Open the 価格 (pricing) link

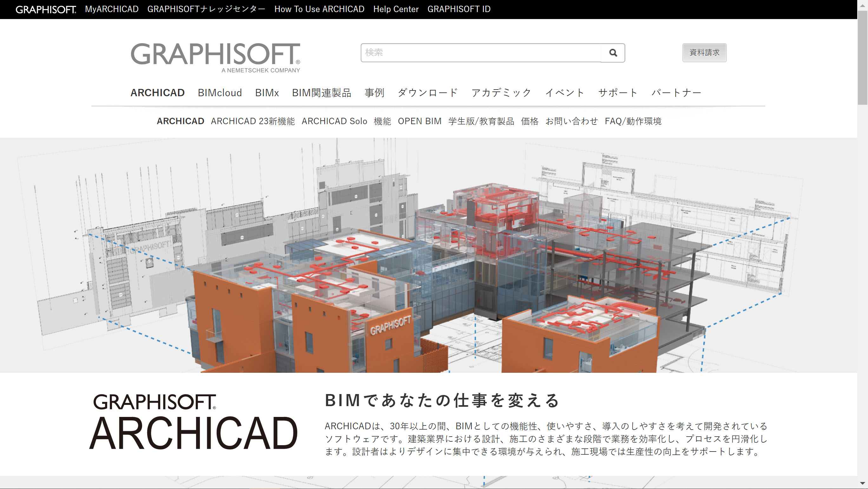530,121
